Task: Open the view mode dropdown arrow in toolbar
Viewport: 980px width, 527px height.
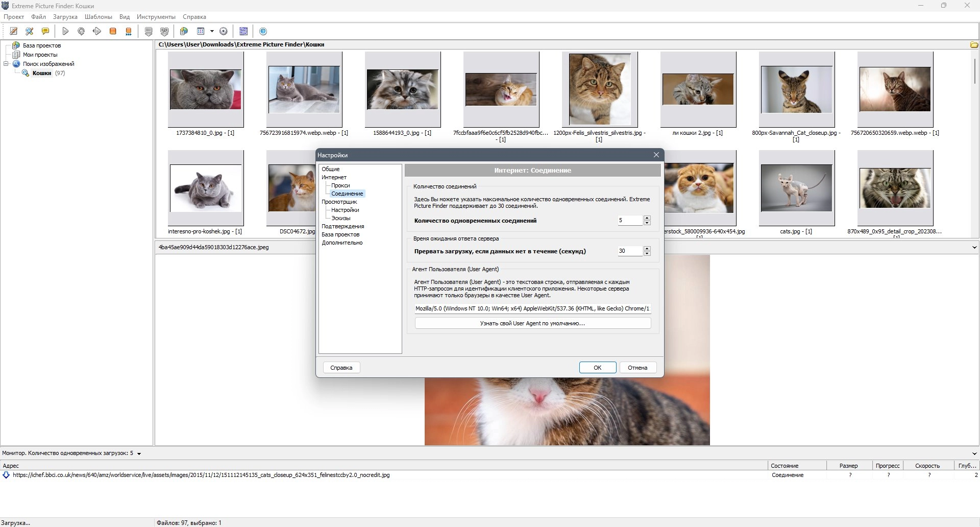Action: pos(212,31)
